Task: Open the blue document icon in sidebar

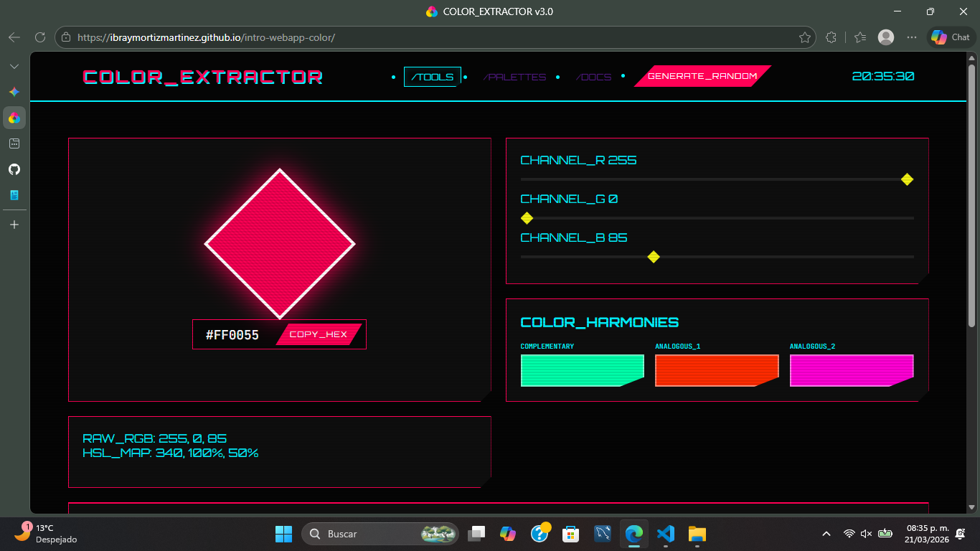Action: pos(14,194)
